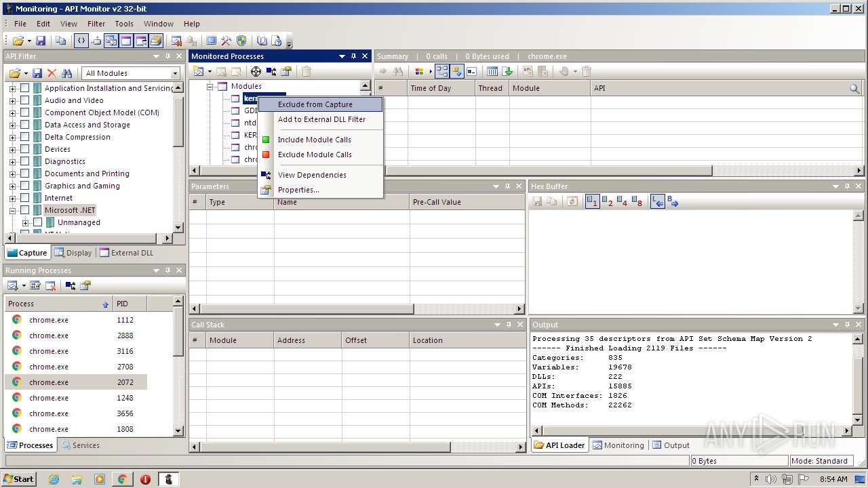This screenshot has height=488, width=868.
Task: Open the All Modules dropdown
Action: tap(175, 73)
